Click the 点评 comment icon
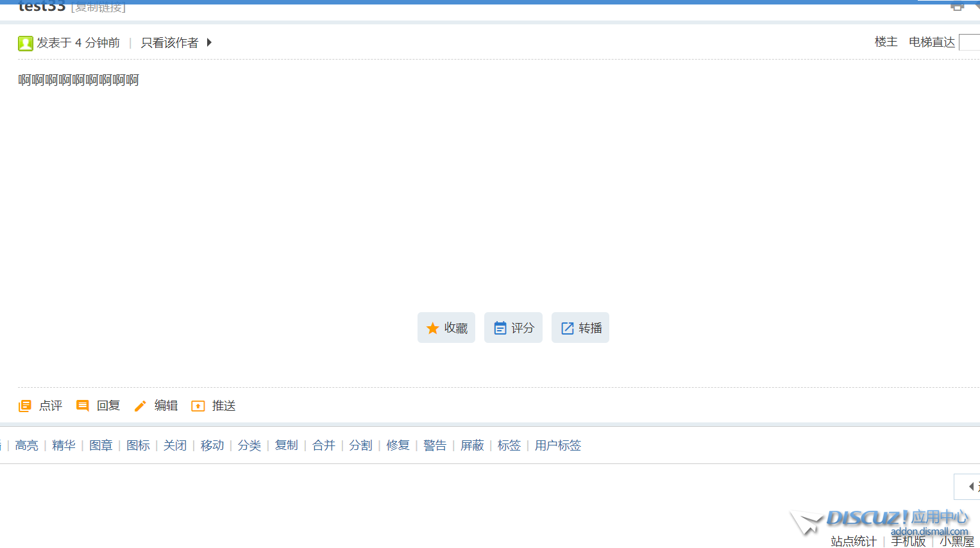Viewport: 980px width, 548px height. coord(25,406)
